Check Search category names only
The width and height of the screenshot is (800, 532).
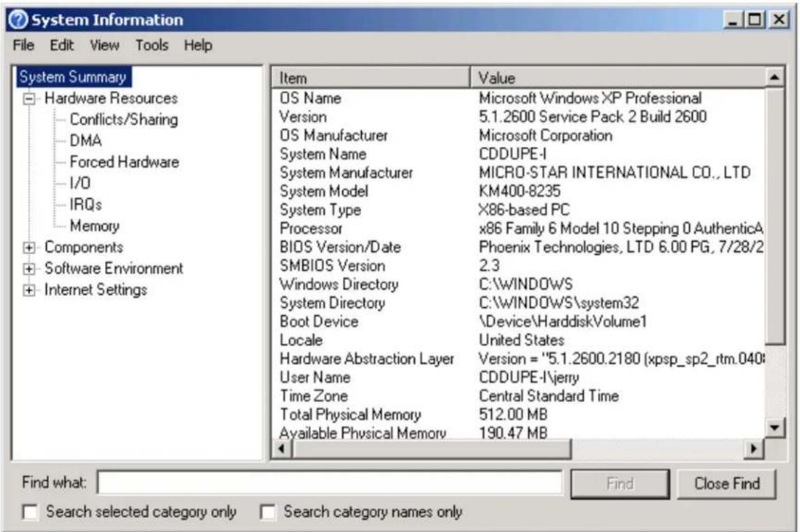268,512
